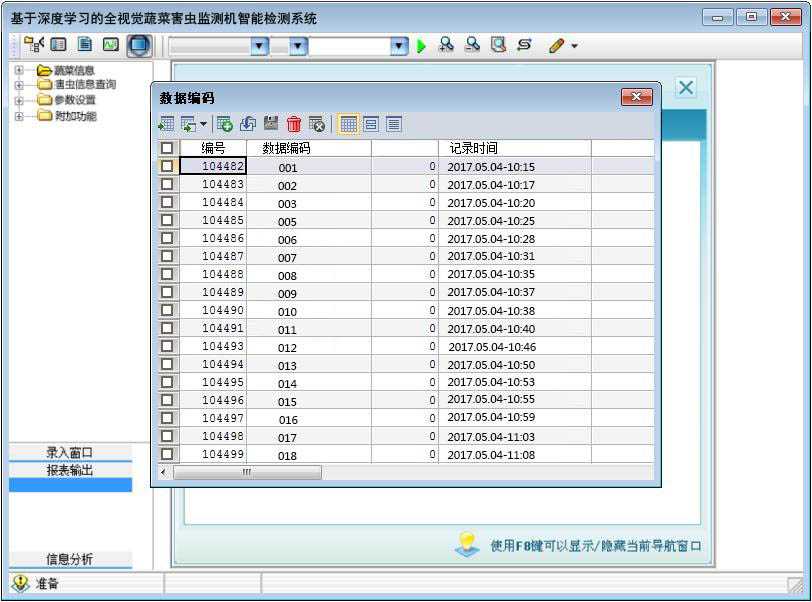Click the green run arrow in main toolbar
This screenshot has height=602, width=812.
pyautogui.click(x=421, y=46)
